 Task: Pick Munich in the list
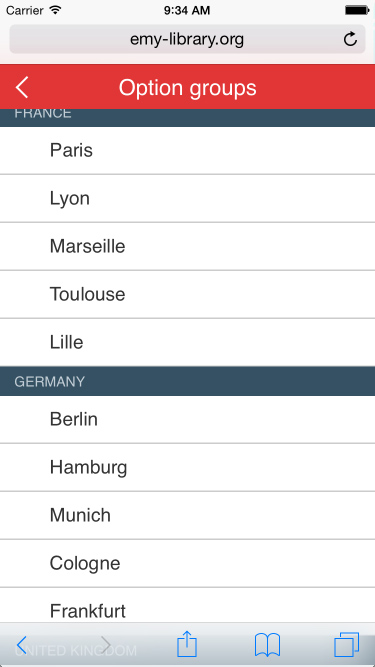click(188, 516)
